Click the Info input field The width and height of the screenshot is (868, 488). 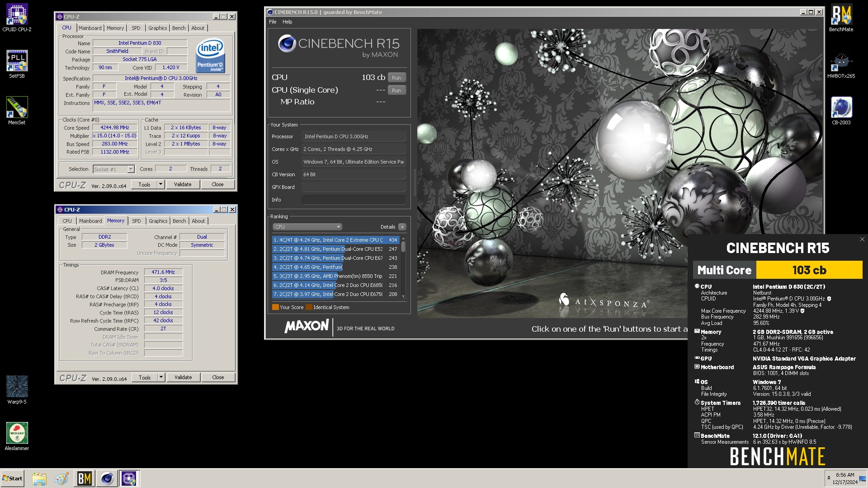point(354,200)
